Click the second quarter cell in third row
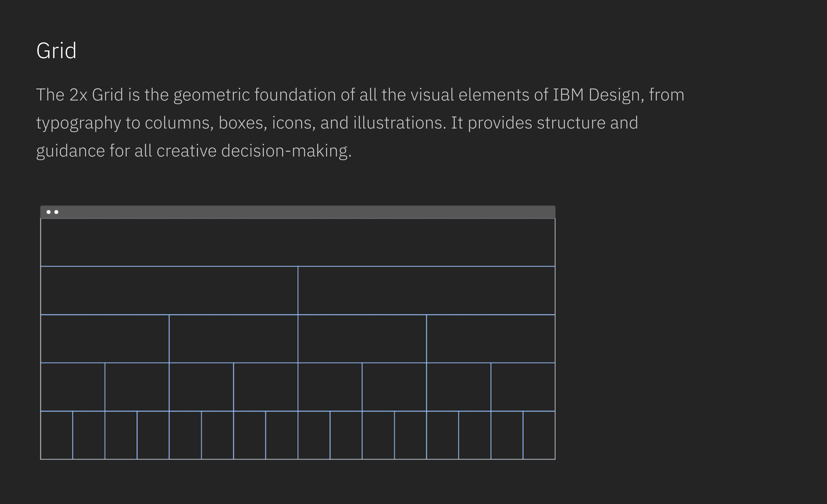The image size is (827, 504). [x=233, y=339]
